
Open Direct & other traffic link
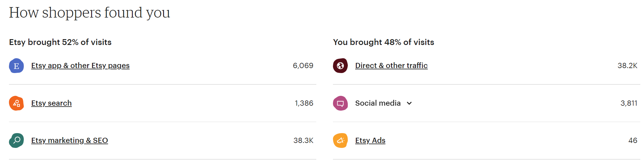click(x=391, y=66)
